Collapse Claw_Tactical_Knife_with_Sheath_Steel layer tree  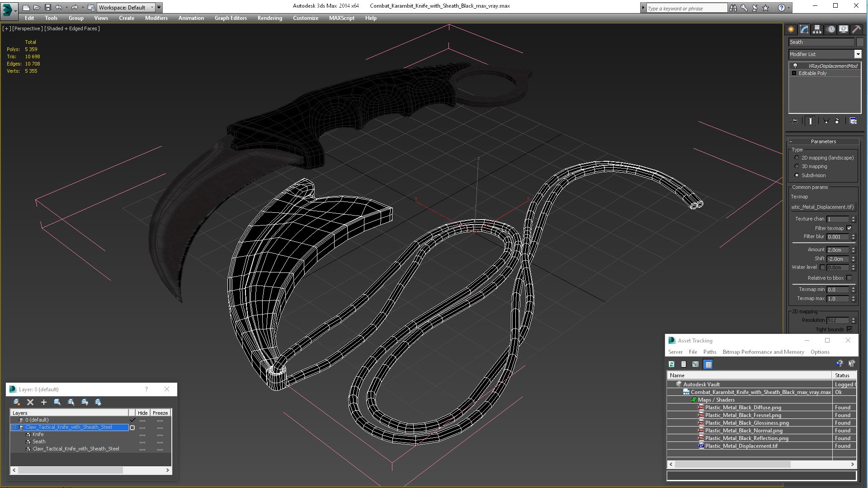[14, 427]
